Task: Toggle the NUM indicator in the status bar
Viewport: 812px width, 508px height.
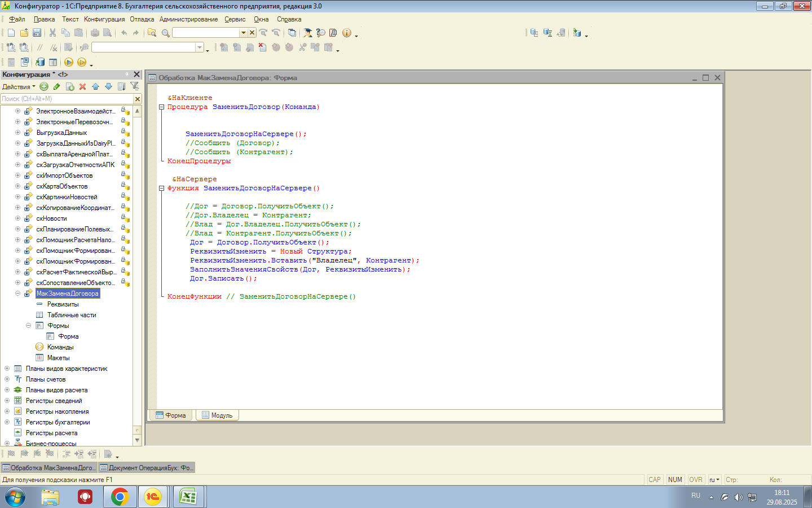Action: click(675, 480)
